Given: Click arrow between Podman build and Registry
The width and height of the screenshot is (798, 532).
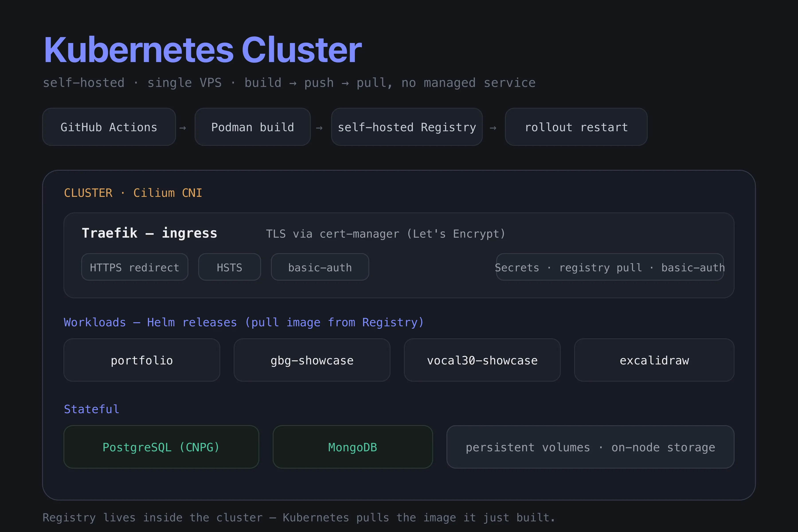Looking at the screenshot, I should point(319,128).
